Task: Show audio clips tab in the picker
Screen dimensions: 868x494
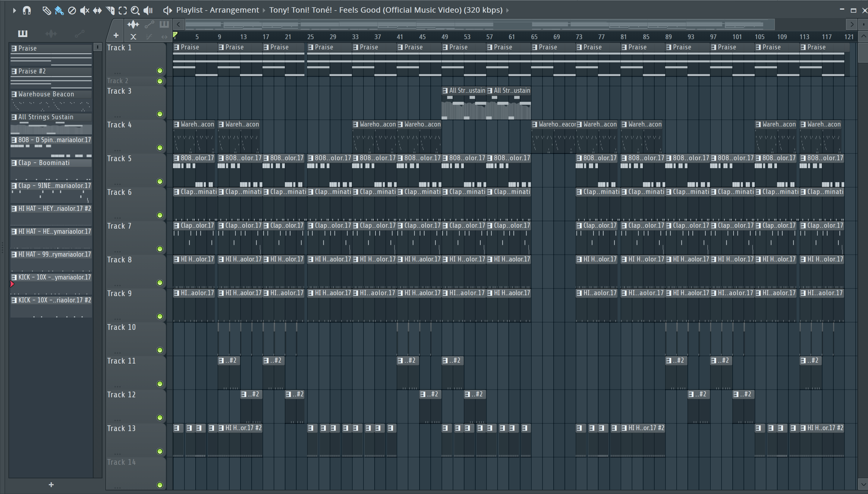Action: tap(51, 33)
